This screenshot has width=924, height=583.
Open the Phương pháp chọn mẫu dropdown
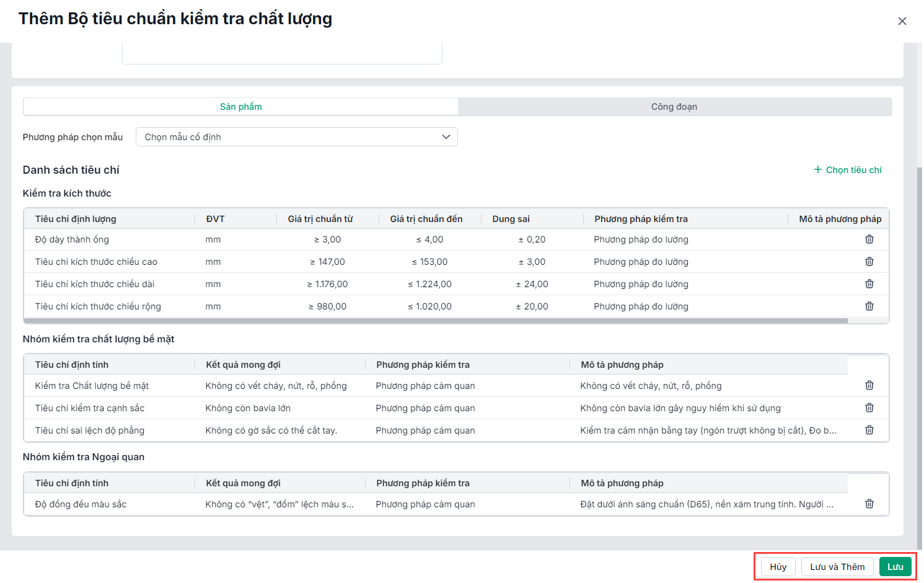click(296, 137)
